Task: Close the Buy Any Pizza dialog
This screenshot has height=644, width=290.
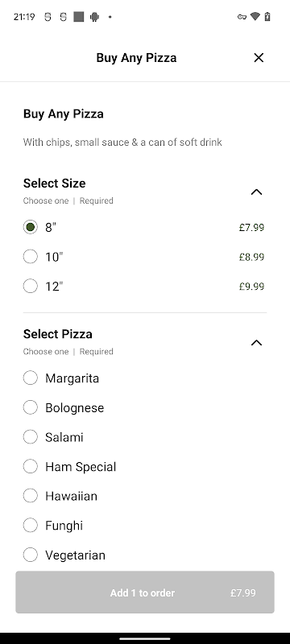Action: pyautogui.click(x=259, y=58)
